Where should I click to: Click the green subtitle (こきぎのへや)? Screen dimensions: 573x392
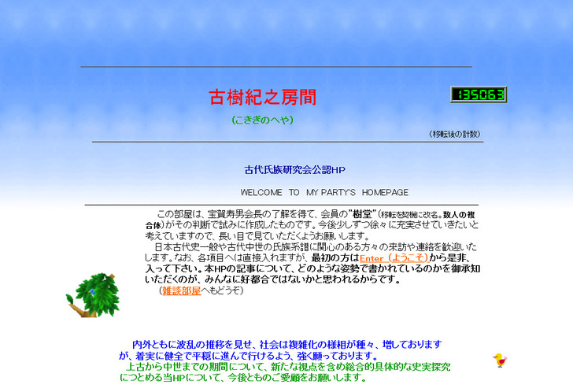coord(262,120)
